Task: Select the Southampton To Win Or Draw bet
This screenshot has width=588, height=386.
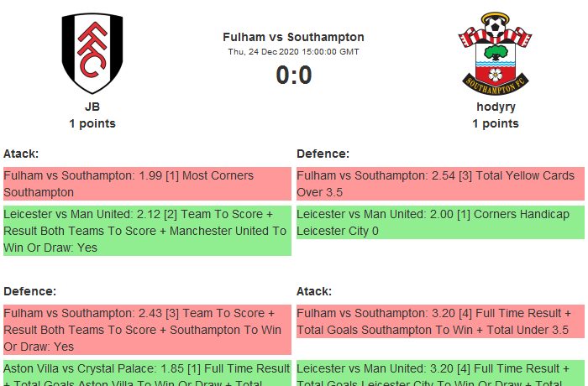Action: 146,330
